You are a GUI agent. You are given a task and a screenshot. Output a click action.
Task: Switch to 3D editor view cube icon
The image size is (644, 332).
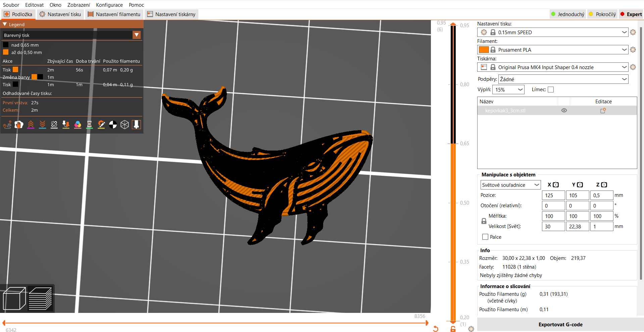pyautogui.click(x=14, y=298)
